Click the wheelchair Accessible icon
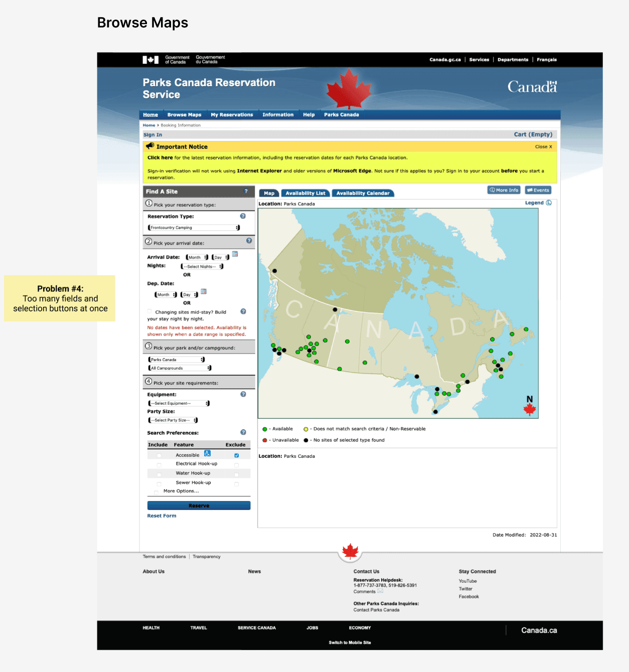The image size is (629, 672). pos(207,453)
